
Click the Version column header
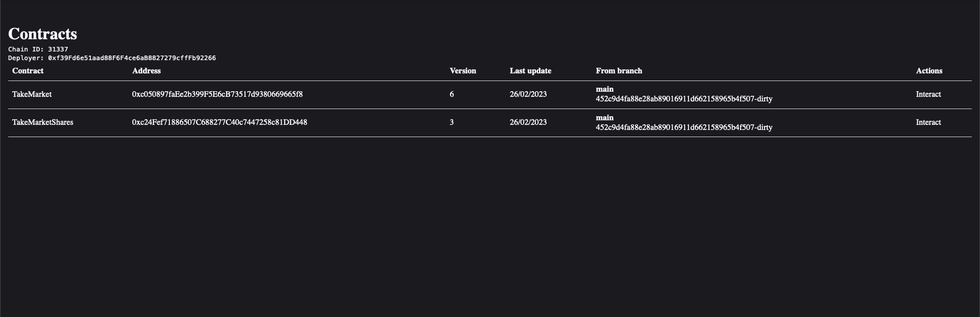462,71
